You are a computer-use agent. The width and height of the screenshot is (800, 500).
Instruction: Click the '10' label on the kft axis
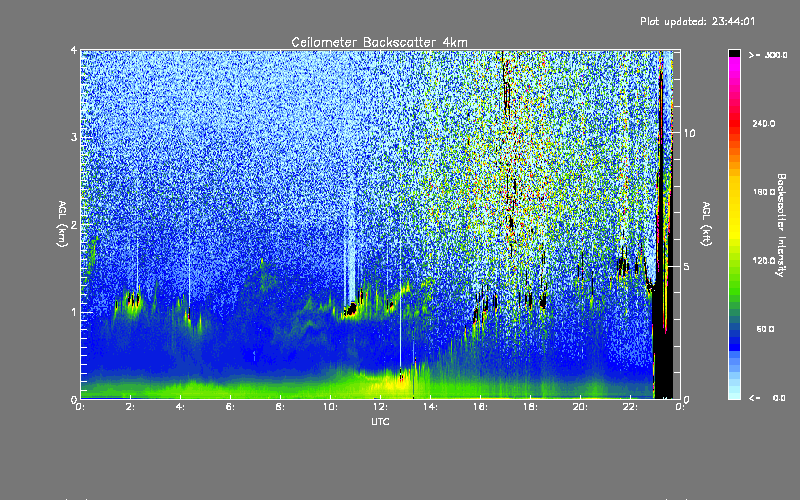point(689,133)
